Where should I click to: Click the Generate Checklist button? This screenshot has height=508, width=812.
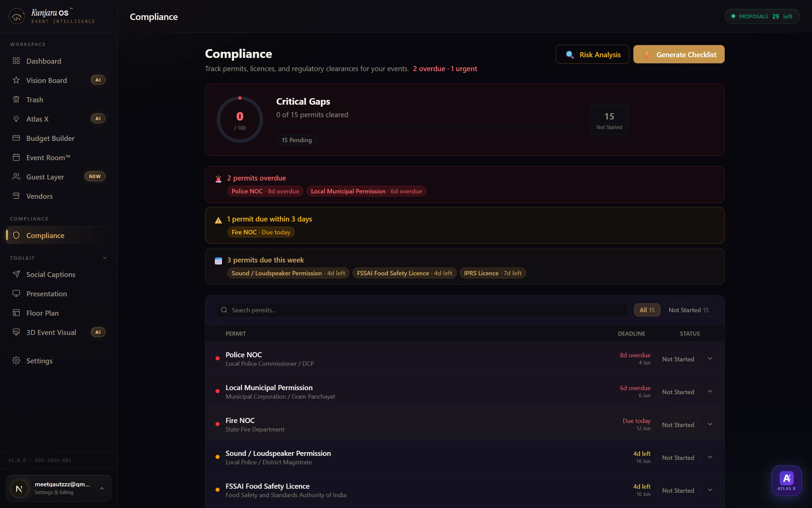(679, 54)
